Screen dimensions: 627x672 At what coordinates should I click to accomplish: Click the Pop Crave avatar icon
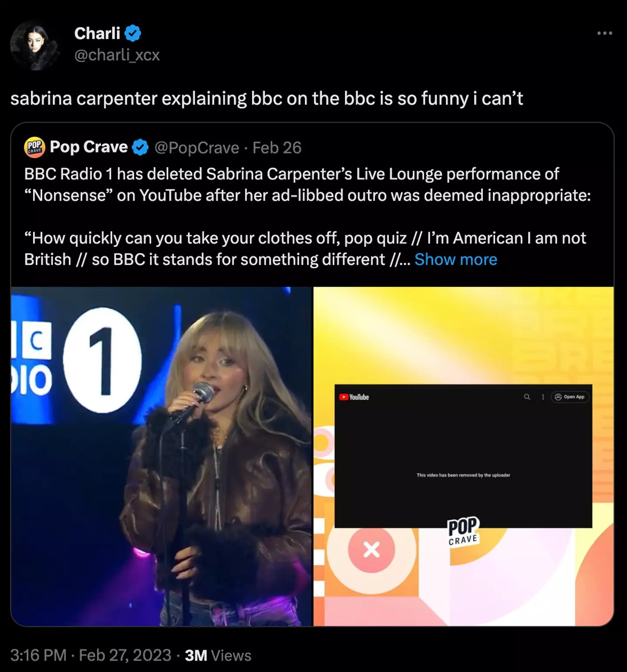tap(34, 147)
